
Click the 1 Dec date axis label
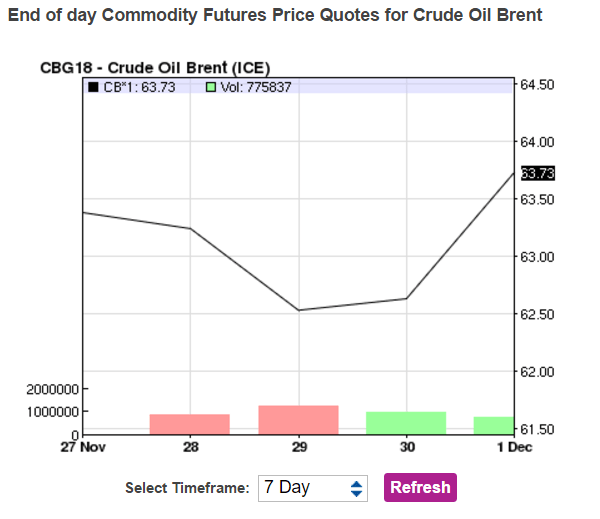pyautogui.click(x=514, y=447)
